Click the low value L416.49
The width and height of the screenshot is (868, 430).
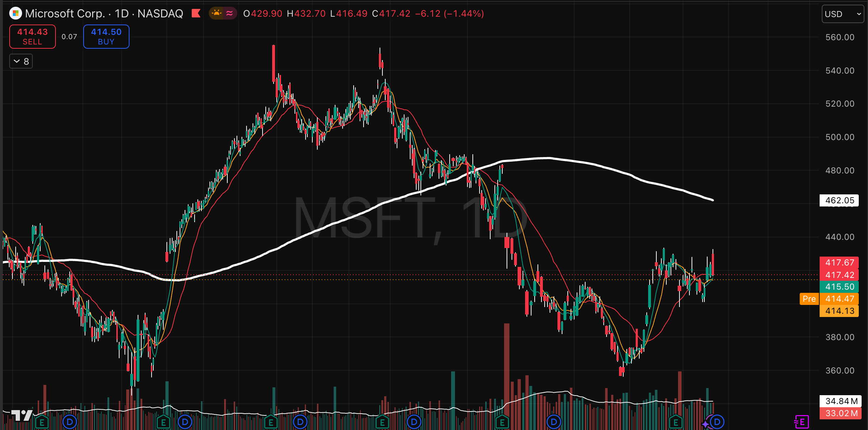[349, 14]
